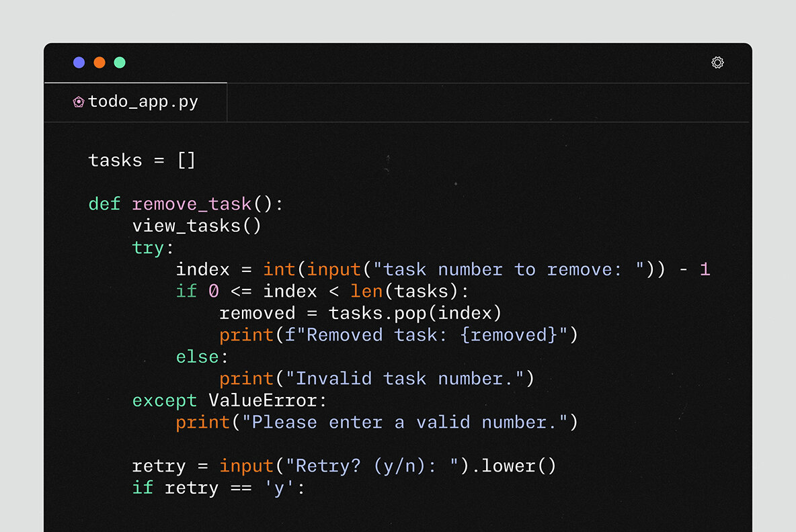Click the int(input(...)) conversion on the index line
796x532 pixels.
[316, 269]
